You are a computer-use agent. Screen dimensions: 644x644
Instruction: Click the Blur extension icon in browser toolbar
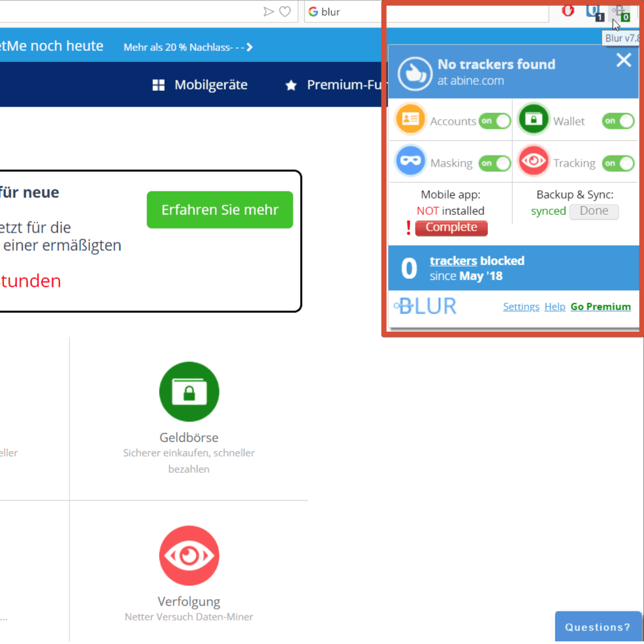tap(620, 12)
